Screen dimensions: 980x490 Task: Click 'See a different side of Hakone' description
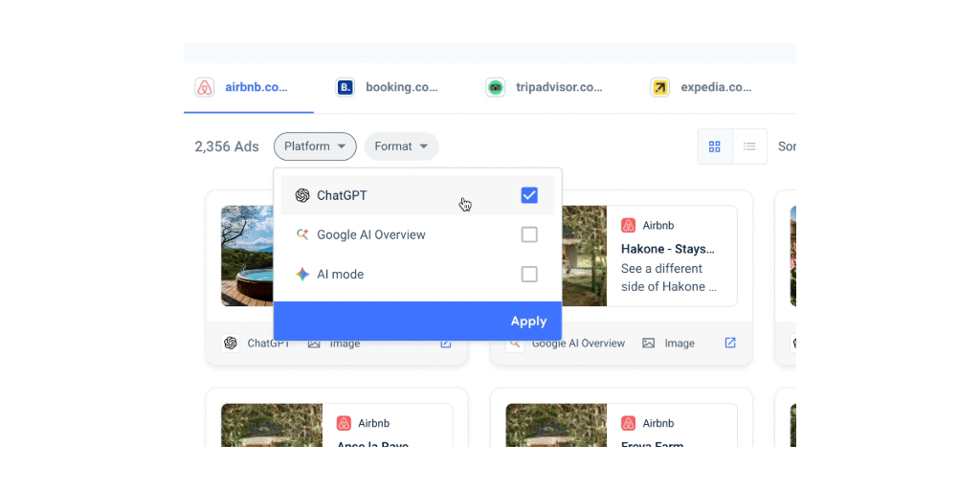(x=669, y=278)
